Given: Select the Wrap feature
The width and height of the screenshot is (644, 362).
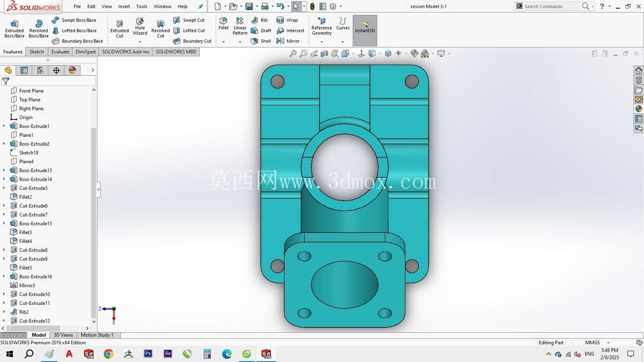Looking at the screenshot, I should click(x=287, y=20).
